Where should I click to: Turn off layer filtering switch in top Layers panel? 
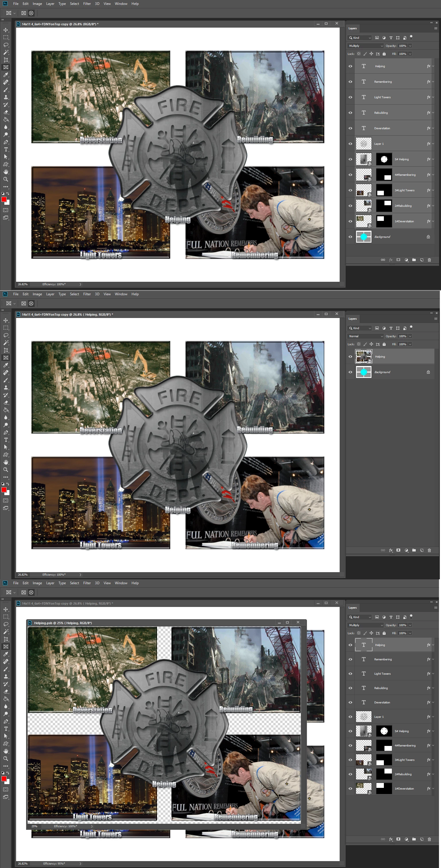click(411, 37)
